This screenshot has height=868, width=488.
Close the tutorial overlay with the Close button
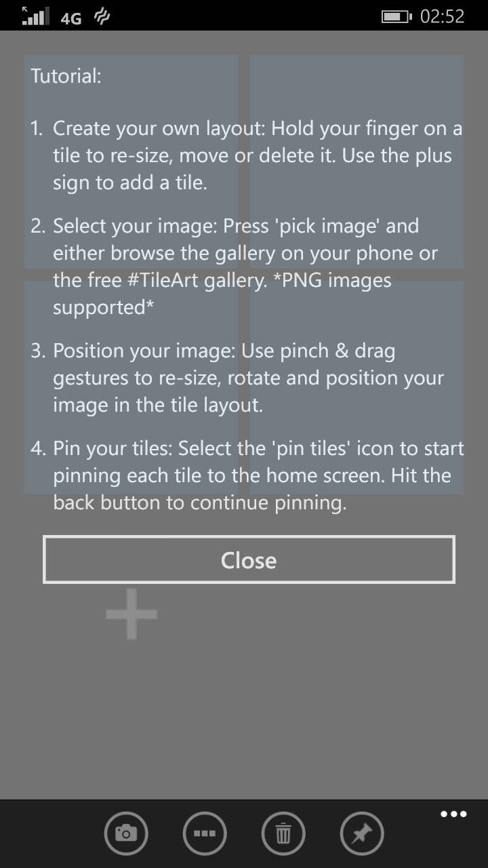coord(249,559)
